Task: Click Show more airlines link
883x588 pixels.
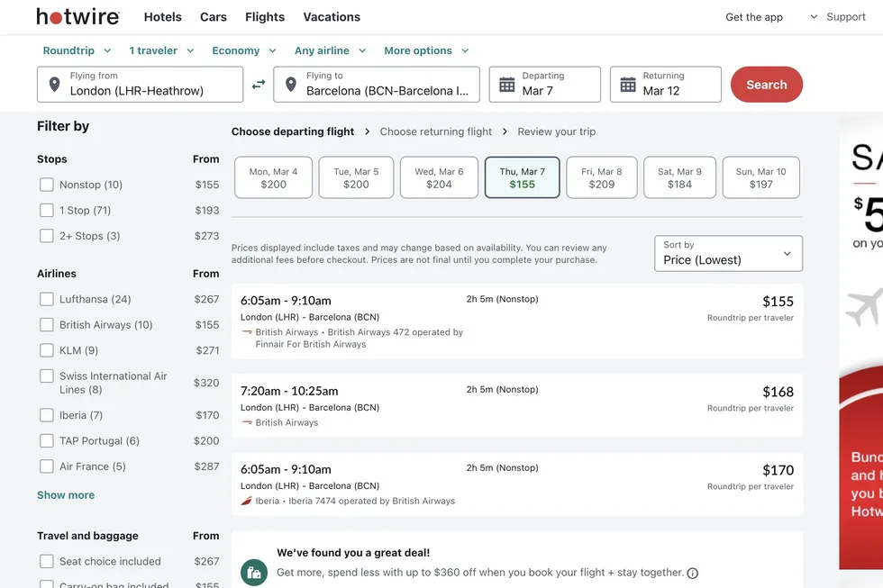Action: 66,495
